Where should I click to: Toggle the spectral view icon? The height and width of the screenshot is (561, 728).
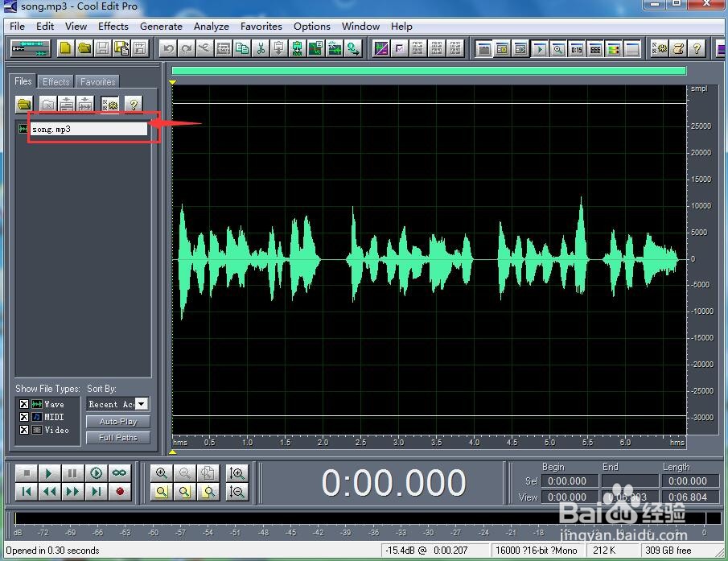380,48
